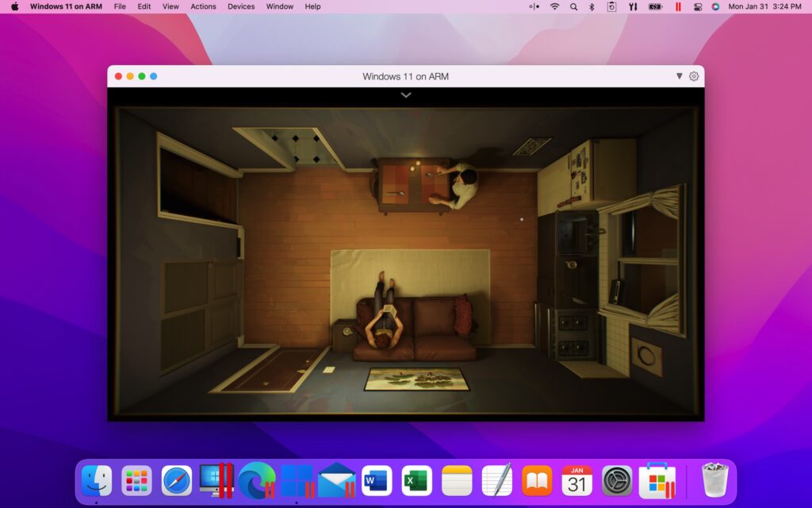The height and width of the screenshot is (508, 812).
Task: Open the File menu
Action: [120, 6]
